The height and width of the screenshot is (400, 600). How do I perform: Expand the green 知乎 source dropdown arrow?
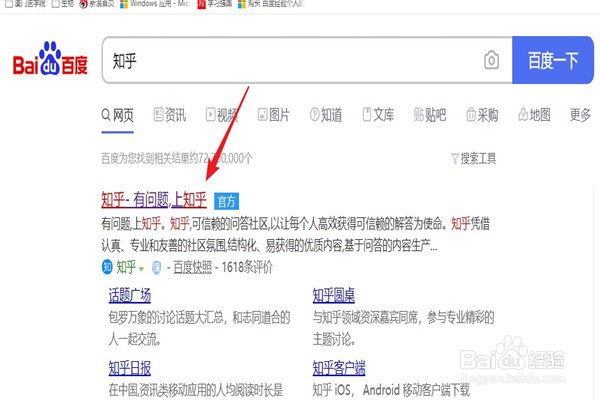coord(141,269)
